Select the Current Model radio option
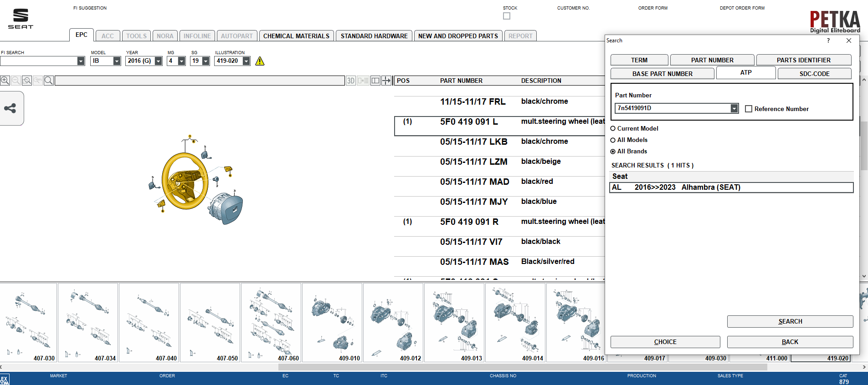Viewport: 868px width, 385px height. coord(613,129)
